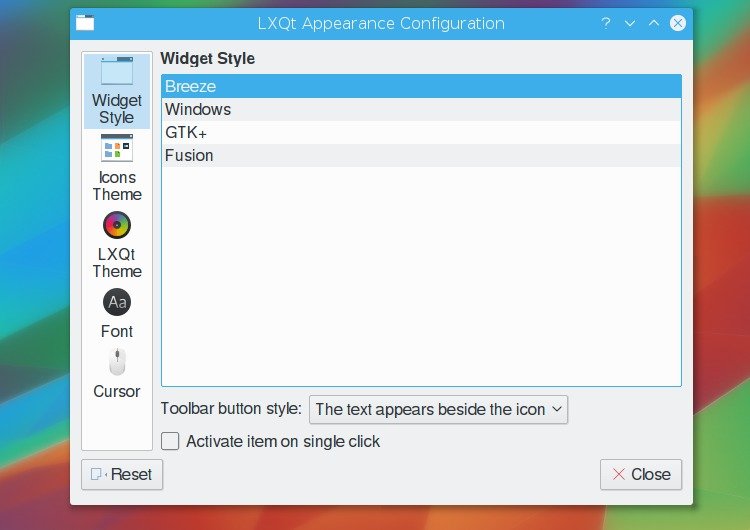Click the Close button at bottom
750x530 pixels.
pos(641,475)
